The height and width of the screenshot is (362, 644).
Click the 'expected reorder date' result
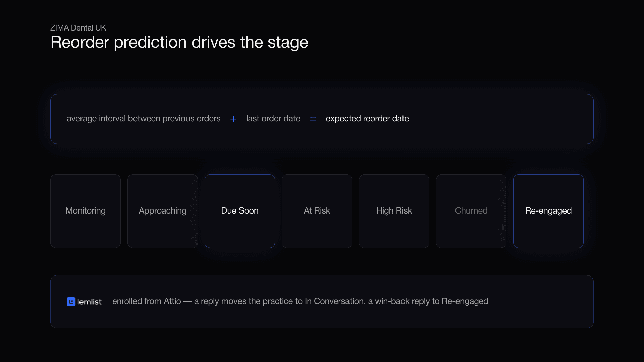[x=367, y=119]
